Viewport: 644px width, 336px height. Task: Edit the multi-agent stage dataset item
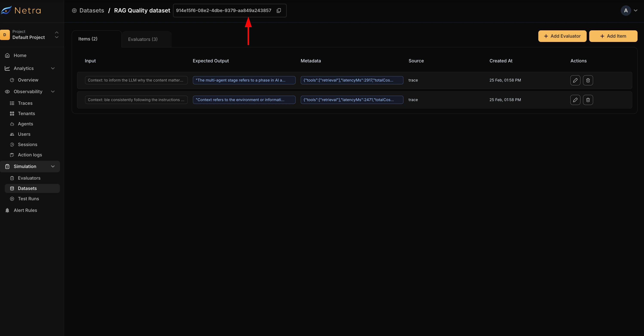pos(575,80)
